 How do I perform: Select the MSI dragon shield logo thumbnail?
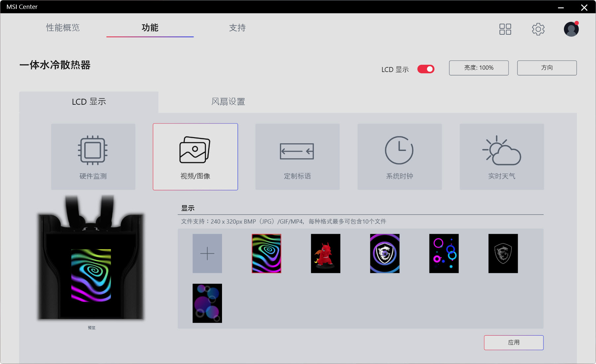coord(503,253)
